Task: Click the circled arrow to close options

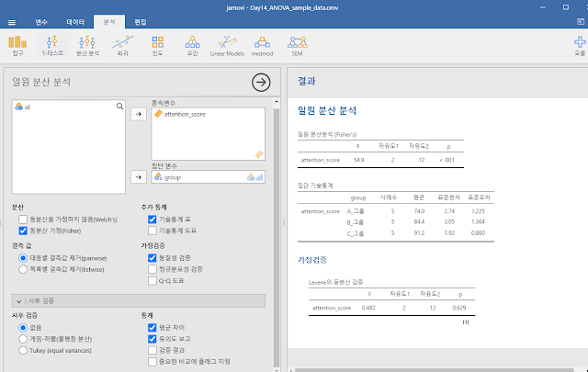Action: pyautogui.click(x=261, y=82)
